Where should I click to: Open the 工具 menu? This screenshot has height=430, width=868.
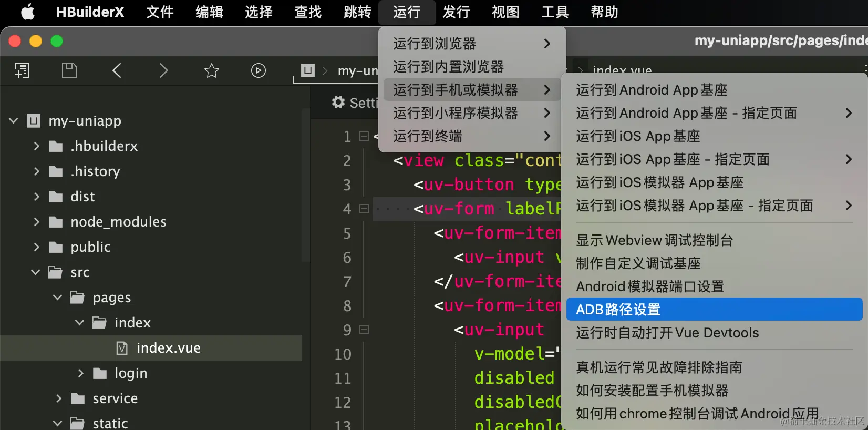pyautogui.click(x=555, y=12)
